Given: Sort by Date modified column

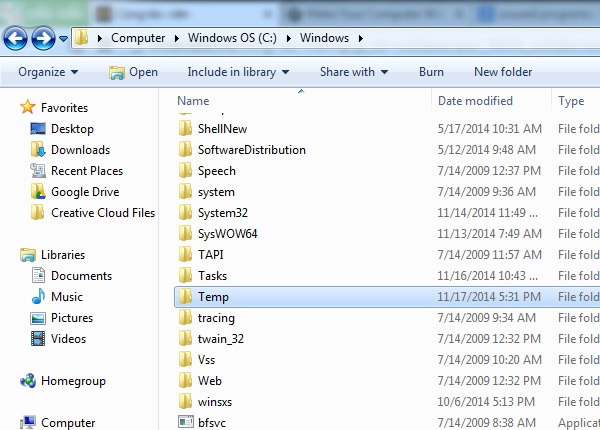Looking at the screenshot, I should point(475,101).
